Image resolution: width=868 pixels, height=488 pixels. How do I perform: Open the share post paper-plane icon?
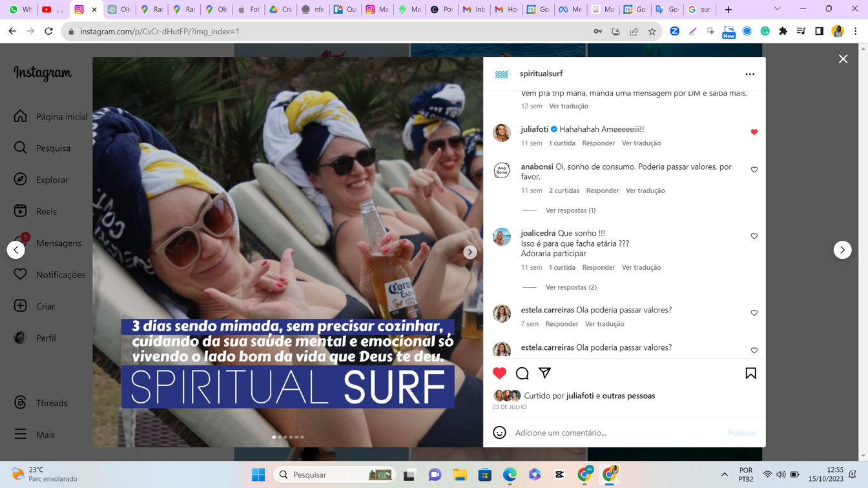click(x=544, y=373)
